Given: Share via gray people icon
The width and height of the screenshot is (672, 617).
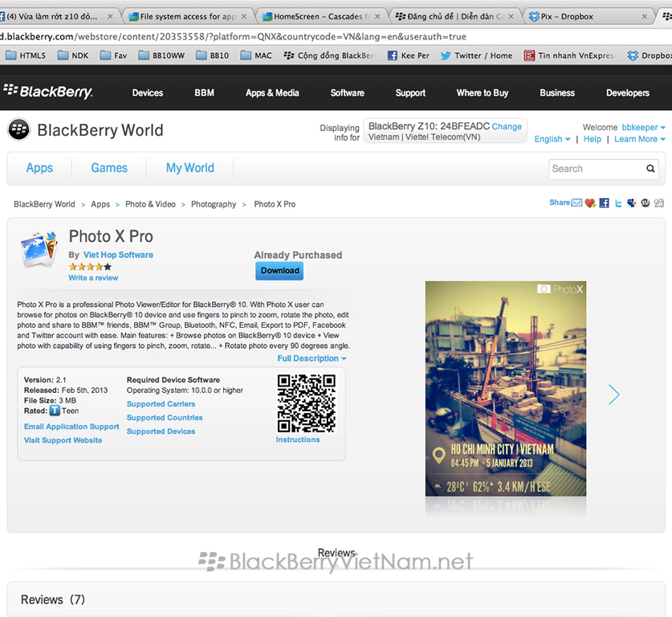Looking at the screenshot, I should [x=659, y=202].
